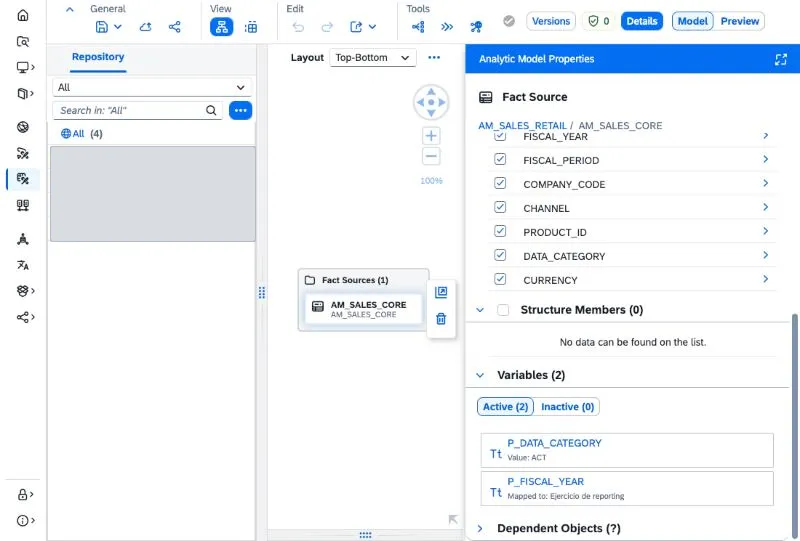
Task: Click the Export icon in Edit group
Action: pos(356,27)
